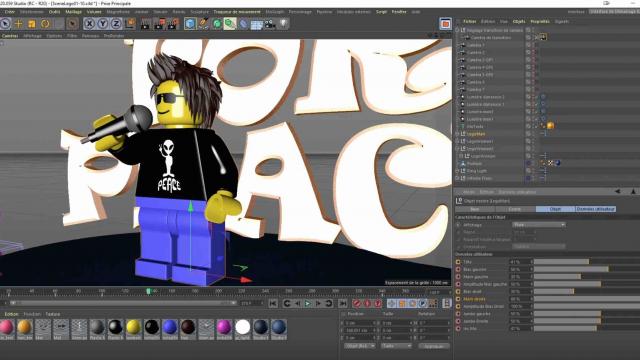Go to the end of animation

pyautogui.click(x=343, y=303)
